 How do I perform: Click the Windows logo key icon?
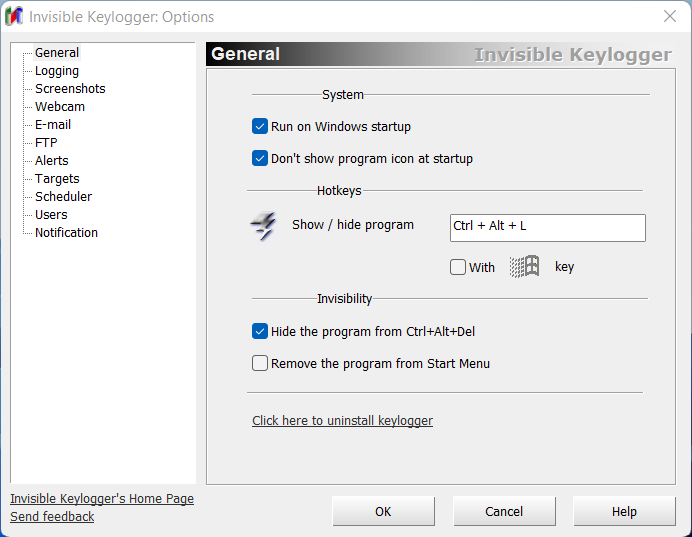pyautogui.click(x=524, y=267)
